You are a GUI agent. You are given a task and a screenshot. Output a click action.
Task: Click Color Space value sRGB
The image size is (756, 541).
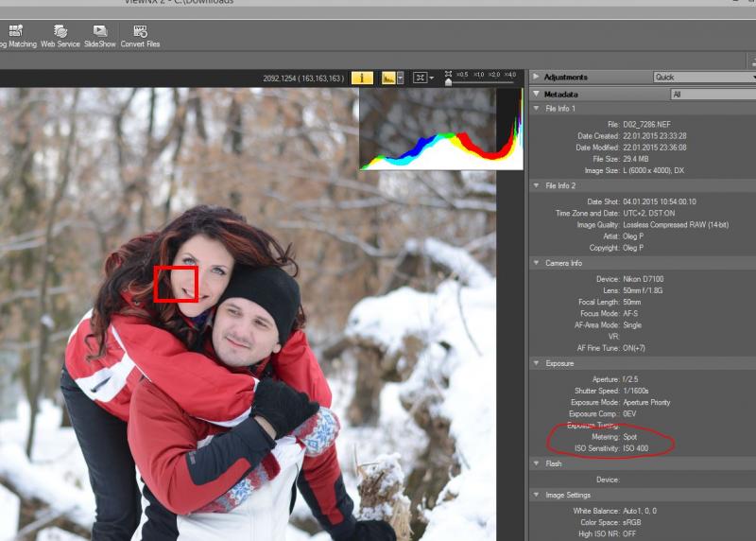coord(632,523)
